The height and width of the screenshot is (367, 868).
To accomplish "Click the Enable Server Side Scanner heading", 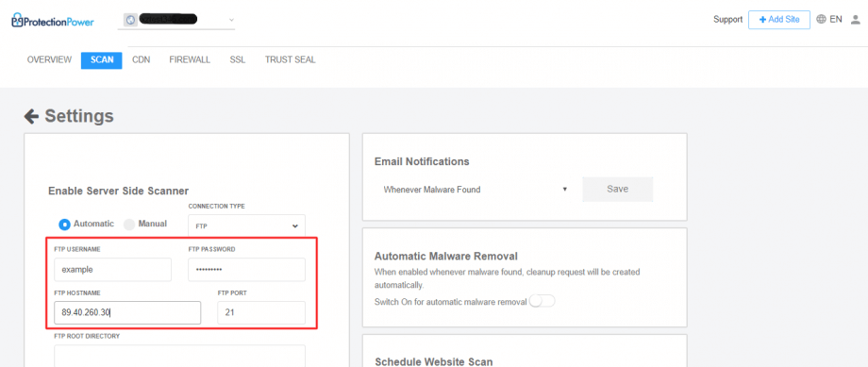I will pyautogui.click(x=119, y=191).
